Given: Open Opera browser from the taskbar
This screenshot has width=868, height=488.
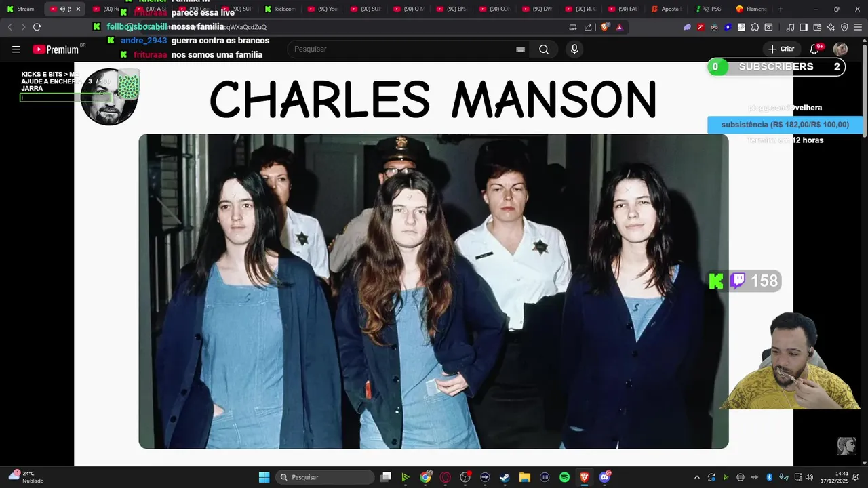Looking at the screenshot, I should pos(445,477).
